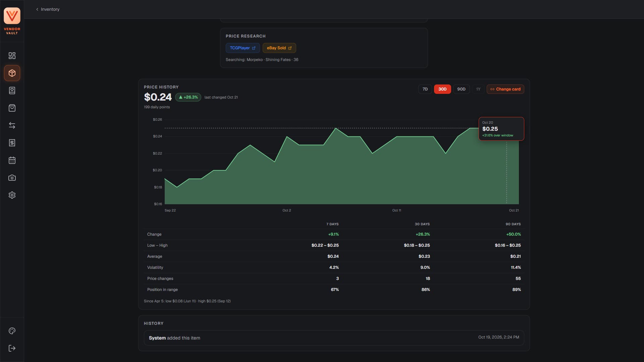
Task: Click the log out icon in sidebar
Action: 12,348
